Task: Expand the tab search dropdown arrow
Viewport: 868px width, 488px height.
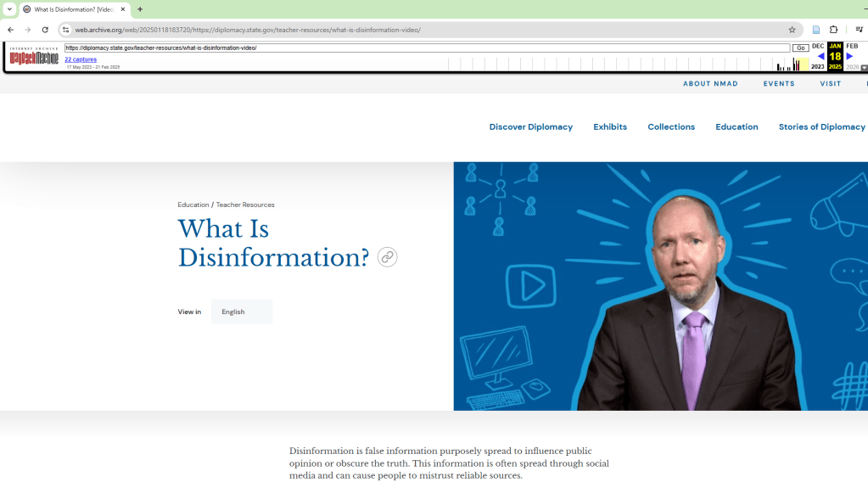Action: point(9,9)
